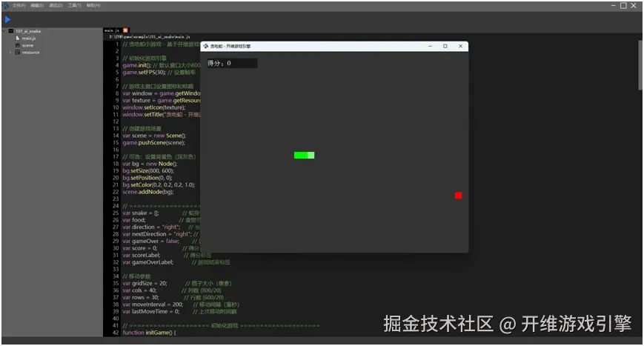Minimize the snake game window
644x346 pixels.
(x=430, y=46)
